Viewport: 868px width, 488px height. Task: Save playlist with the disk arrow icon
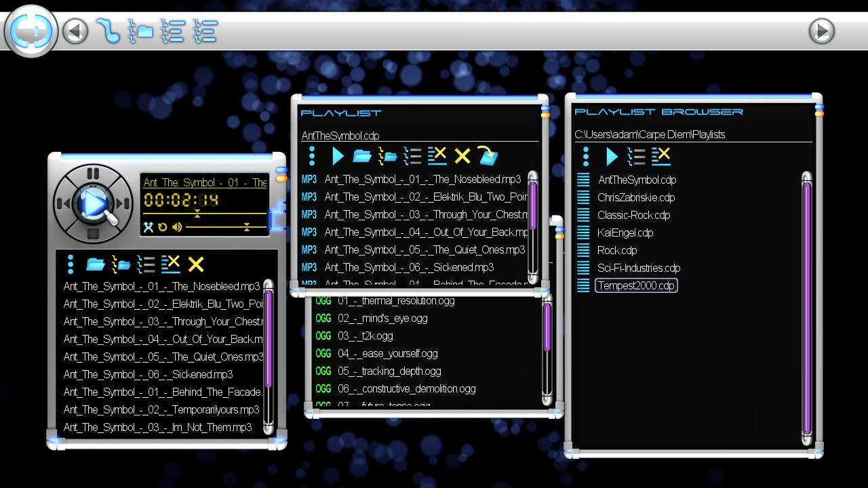tap(488, 155)
